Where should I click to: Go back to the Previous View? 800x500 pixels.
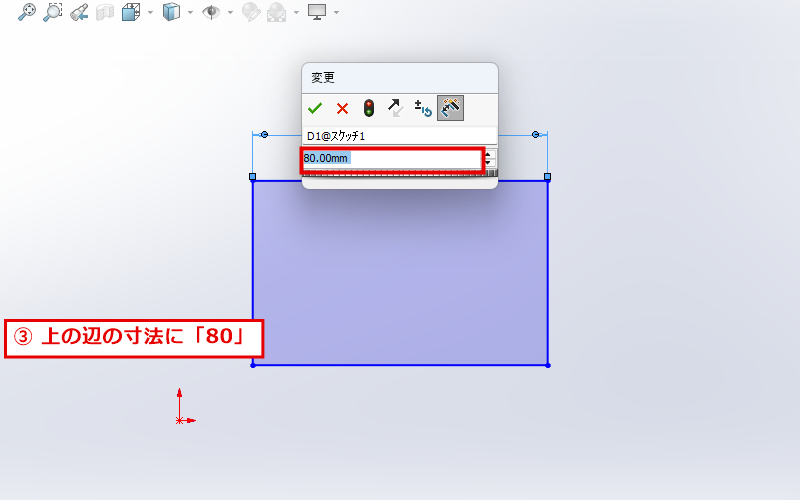point(79,12)
